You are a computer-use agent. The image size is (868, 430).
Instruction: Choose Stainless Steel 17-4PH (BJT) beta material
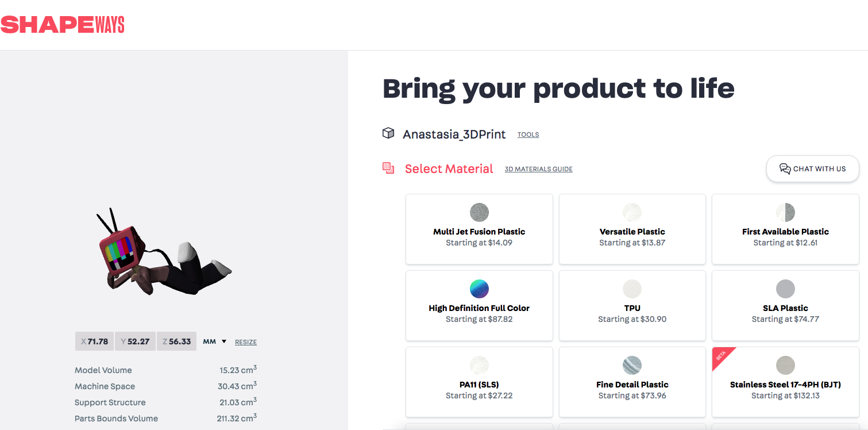point(785,382)
